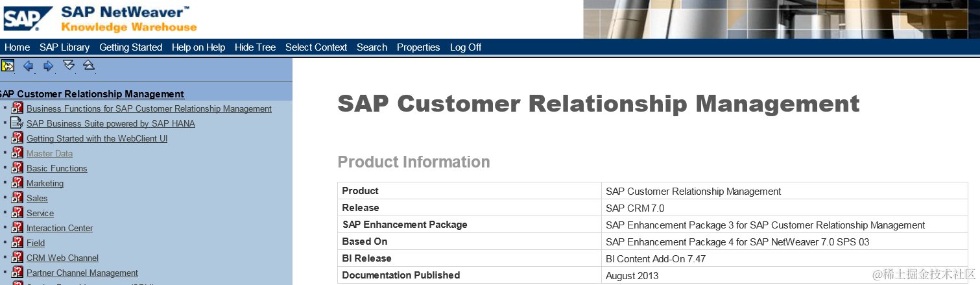Open the Field link
The height and width of the screenshot is (285, 980).
point(36,243)
